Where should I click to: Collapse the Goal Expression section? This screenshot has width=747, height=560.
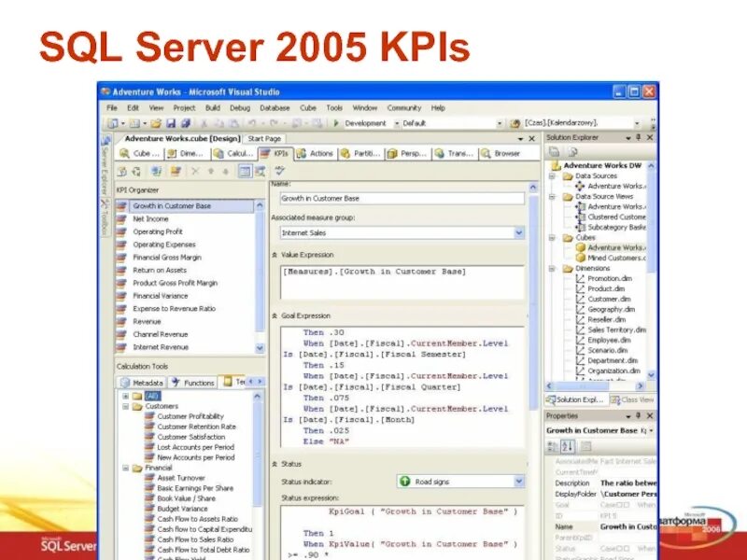click(275, 316)
